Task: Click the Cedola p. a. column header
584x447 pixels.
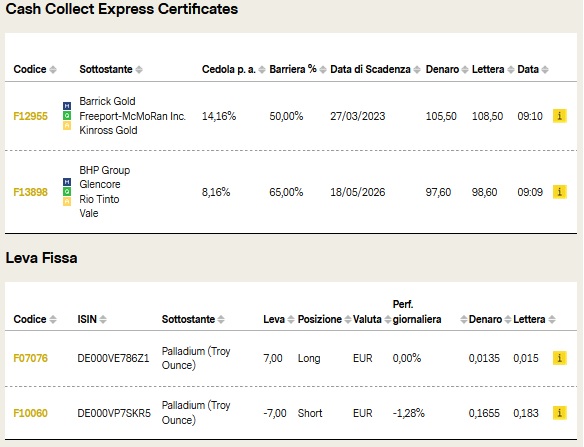Action: 229,69
